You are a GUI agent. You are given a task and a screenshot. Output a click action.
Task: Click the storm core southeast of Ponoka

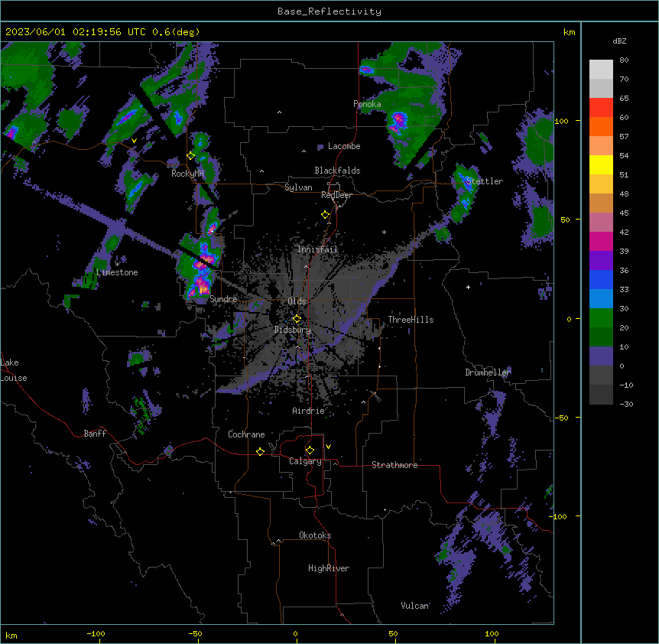398,120
